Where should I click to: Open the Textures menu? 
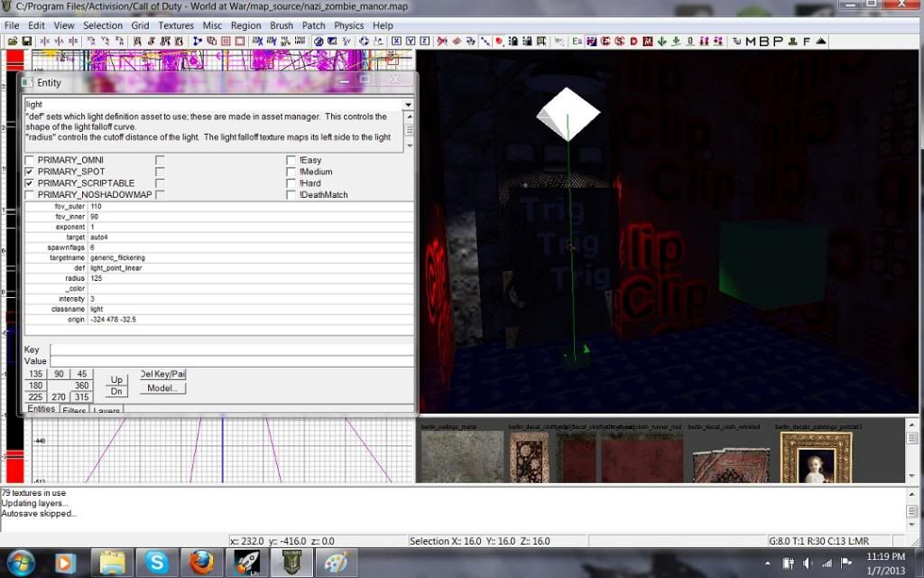176,25
